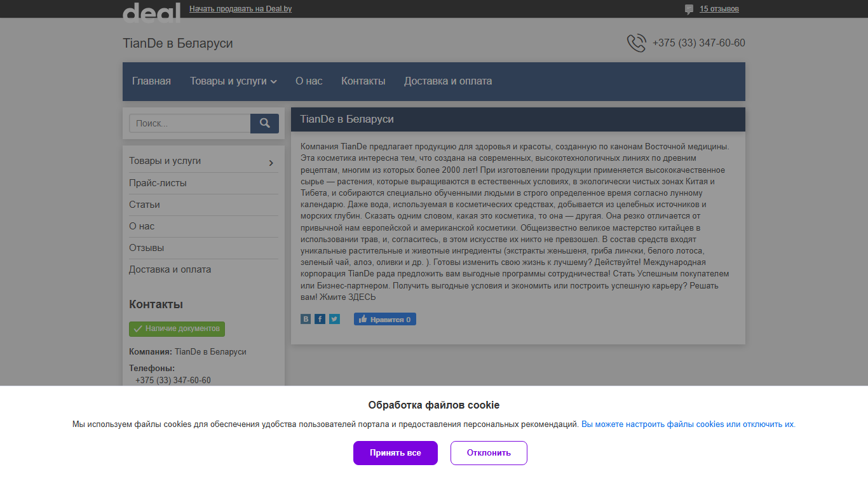Image resolution: width=868 pixels, height=488 pixels.
Task: Click the search magnifier button
Action: pos(265,123)
